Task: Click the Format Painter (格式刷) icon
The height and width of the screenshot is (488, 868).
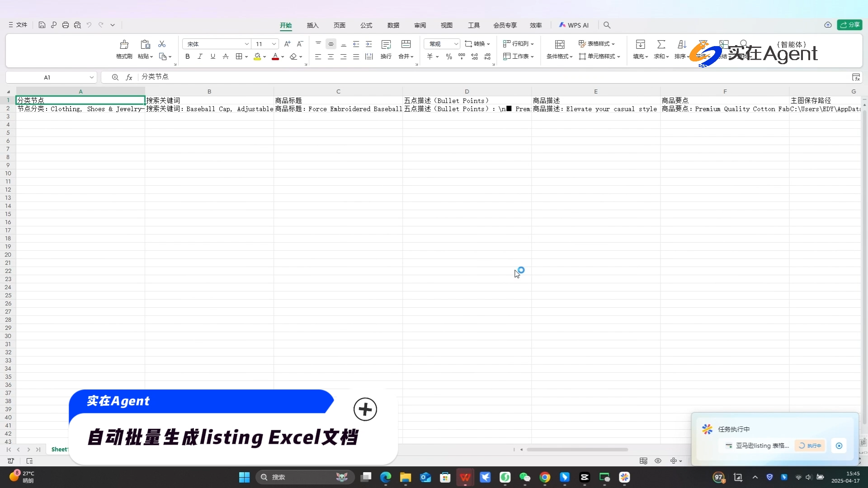Action: (x=124, y=45)
